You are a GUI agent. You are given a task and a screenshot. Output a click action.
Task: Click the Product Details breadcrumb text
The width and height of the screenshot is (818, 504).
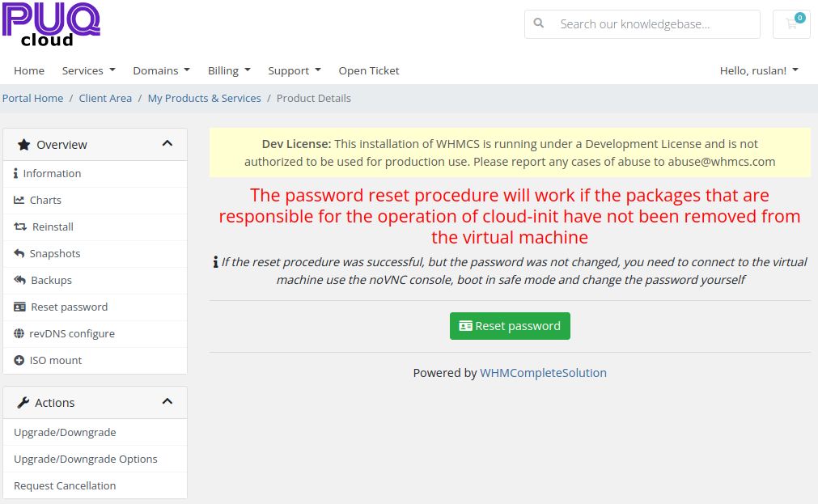[x=314, y=98]
